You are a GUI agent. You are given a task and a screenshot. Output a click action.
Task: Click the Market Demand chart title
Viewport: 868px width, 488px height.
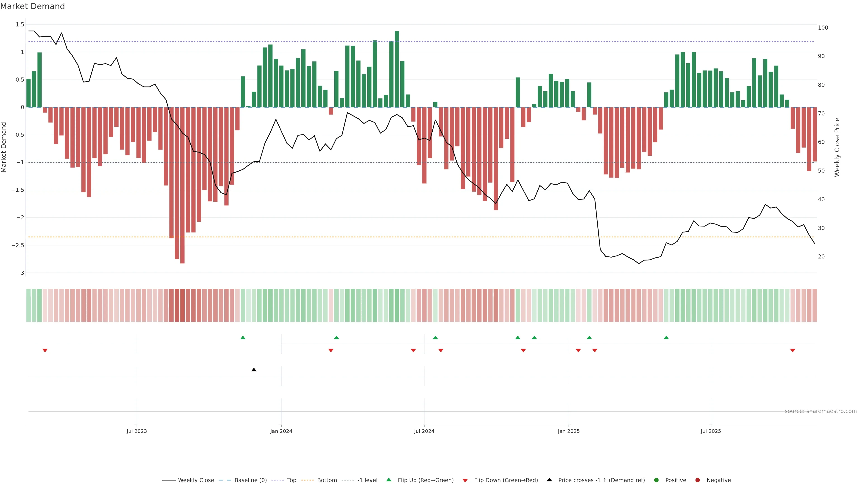(x=32, y=6)
